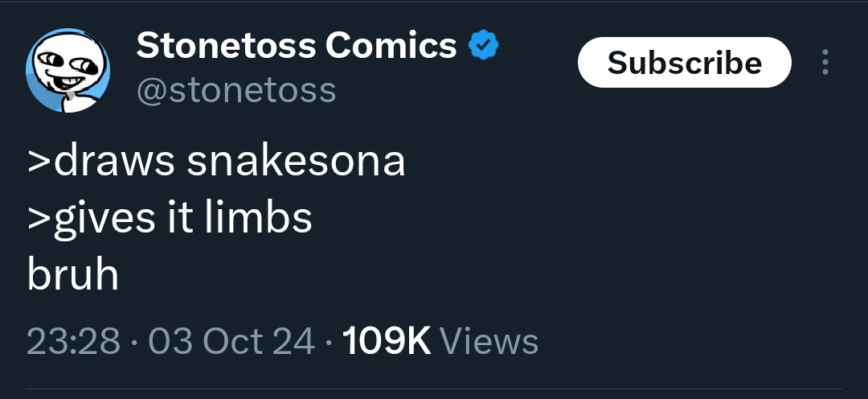Click the ">gives it limbs" text line
Image resolution: width=868 pixels, height=399 pixels.
[170, 218]
